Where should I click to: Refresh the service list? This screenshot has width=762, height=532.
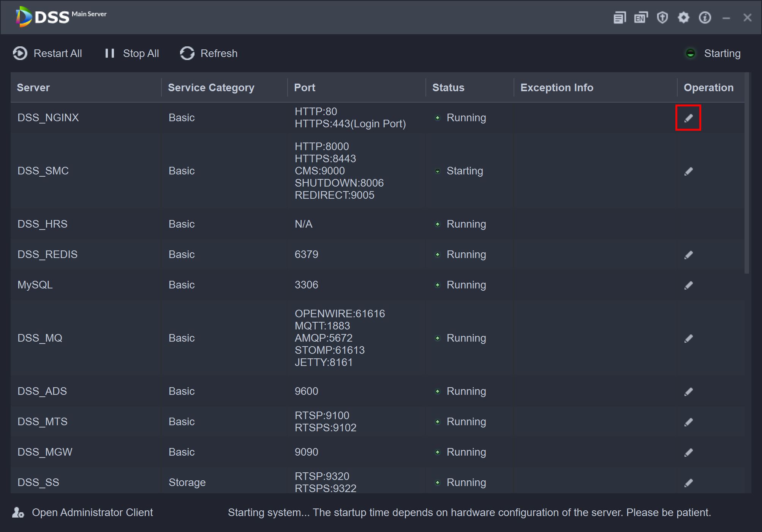(209, 54)
